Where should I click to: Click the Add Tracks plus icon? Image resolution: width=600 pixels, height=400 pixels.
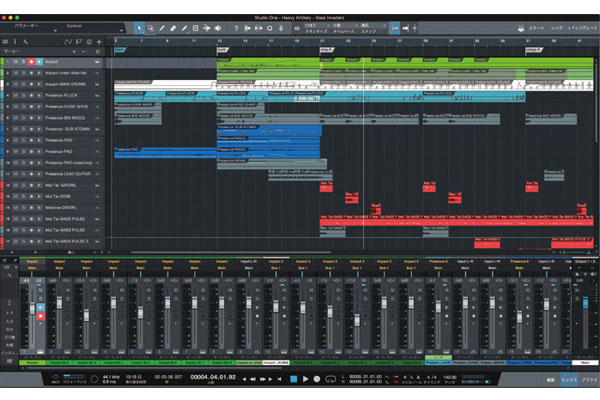pos(99,42)
